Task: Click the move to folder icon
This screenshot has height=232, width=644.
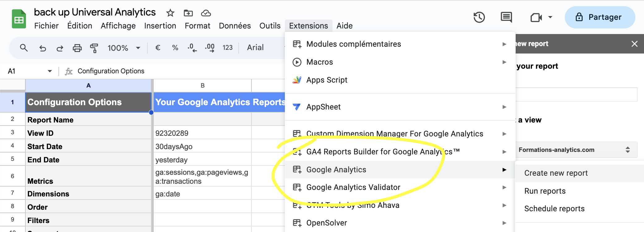Action: click(x=188, y=13)
